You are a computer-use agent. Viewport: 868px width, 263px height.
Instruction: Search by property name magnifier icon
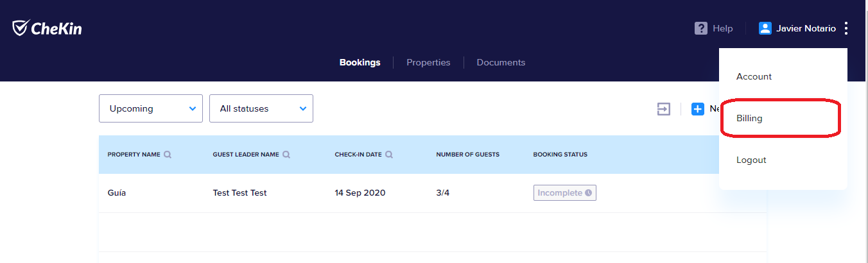(x=168, y=155)
